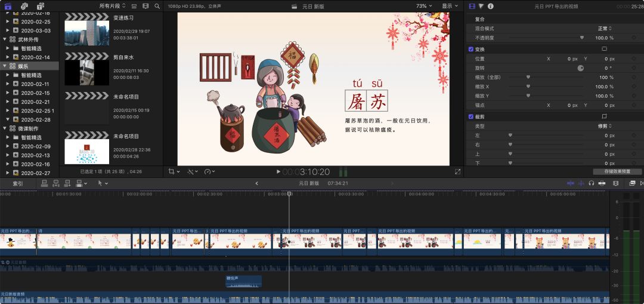Open the 显示 view options menu
The image size is (644, 304).
449,6
